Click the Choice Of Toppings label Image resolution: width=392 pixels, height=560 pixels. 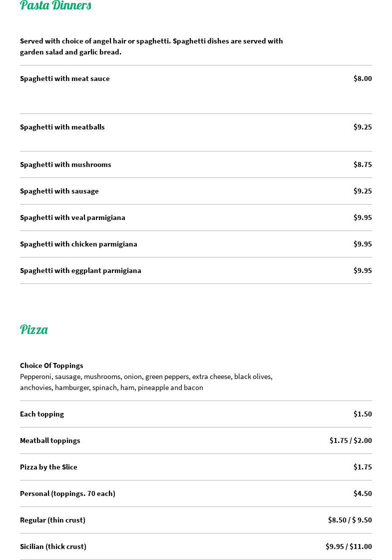click(x=51, y=365)
